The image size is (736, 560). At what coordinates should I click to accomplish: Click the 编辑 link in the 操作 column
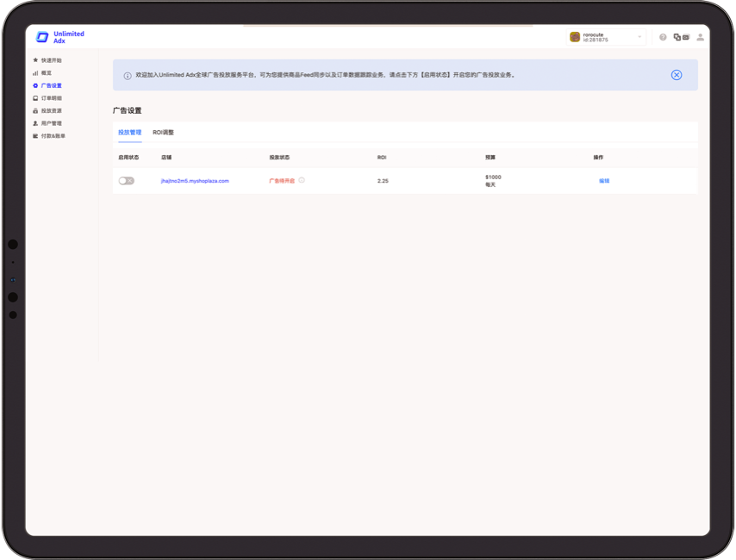[x=604, y=181]
